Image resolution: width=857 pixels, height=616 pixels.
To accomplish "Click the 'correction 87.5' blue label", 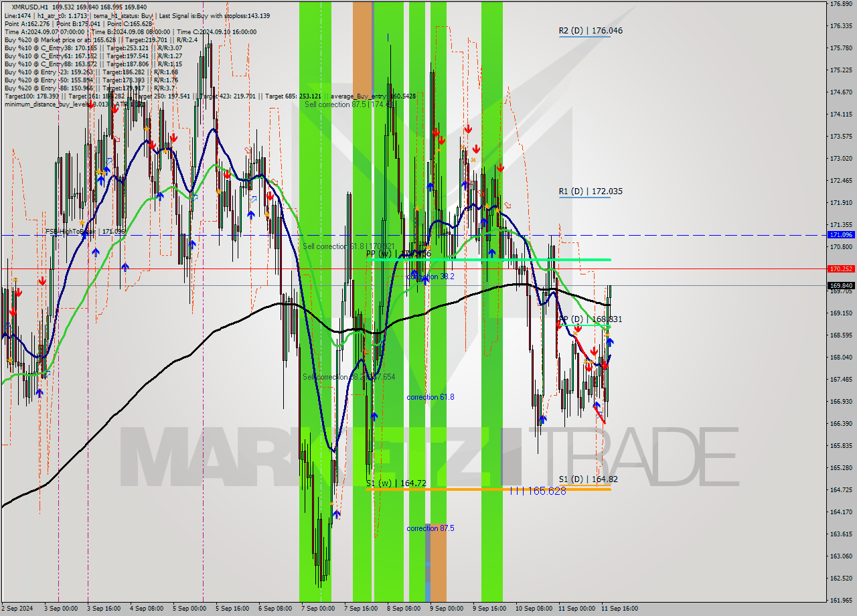I will click(x=431, y=528).
